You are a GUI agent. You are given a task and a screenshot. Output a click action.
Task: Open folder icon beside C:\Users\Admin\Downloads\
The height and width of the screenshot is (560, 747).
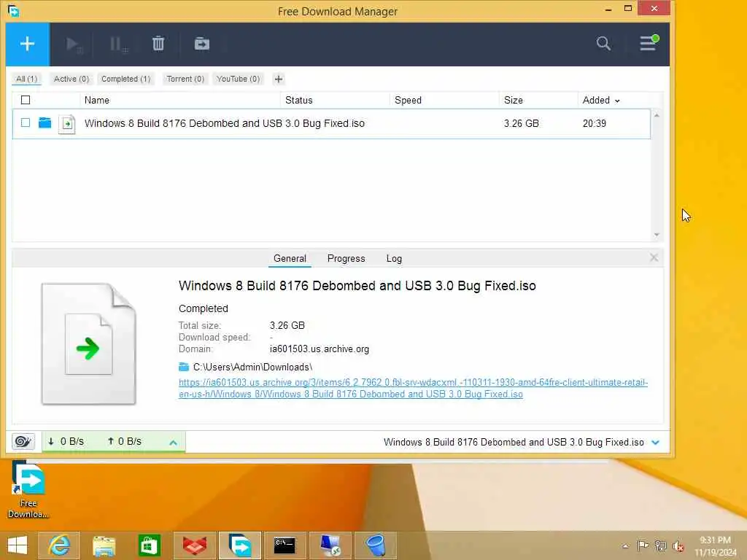(184, 367)
